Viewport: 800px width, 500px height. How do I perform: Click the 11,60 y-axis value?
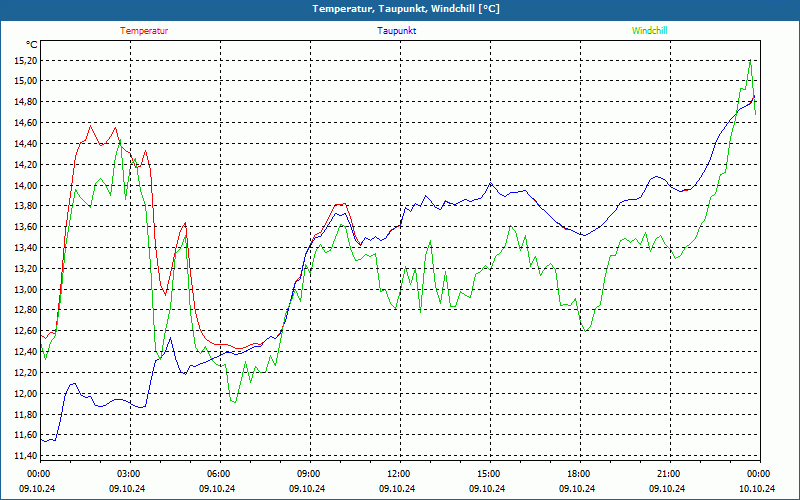[x=27, y=435]
